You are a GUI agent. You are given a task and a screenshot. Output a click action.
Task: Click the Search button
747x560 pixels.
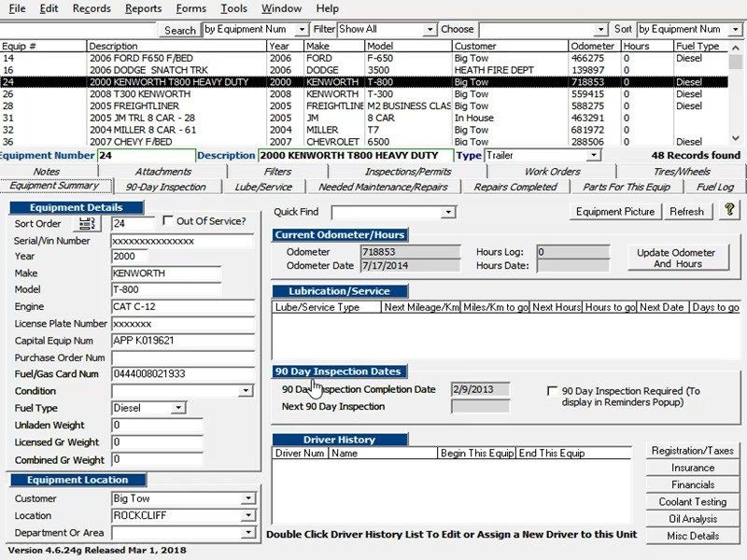[180, 29]
